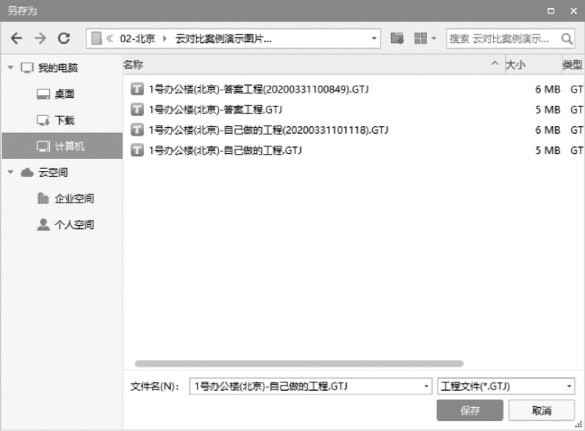The image size is (585, 431).
Task: Collapse the 我的电脑 tree node
Action: pos(10,68)
